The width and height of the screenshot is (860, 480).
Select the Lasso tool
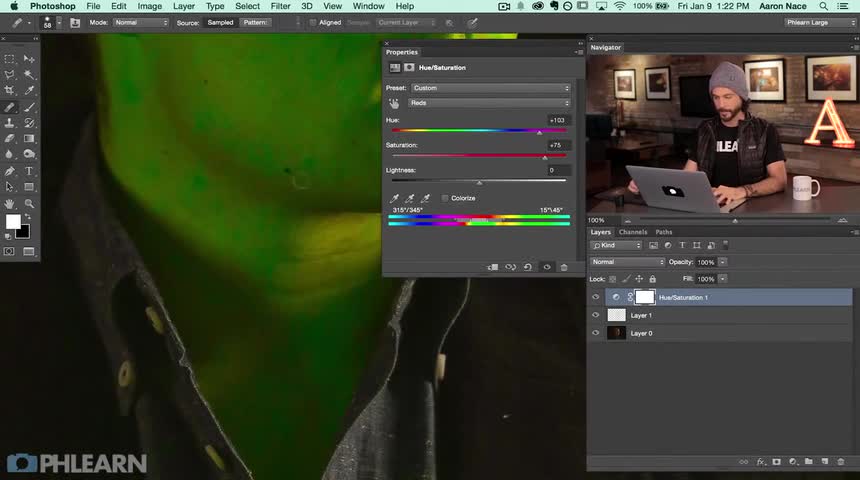[x=9, y=75]
